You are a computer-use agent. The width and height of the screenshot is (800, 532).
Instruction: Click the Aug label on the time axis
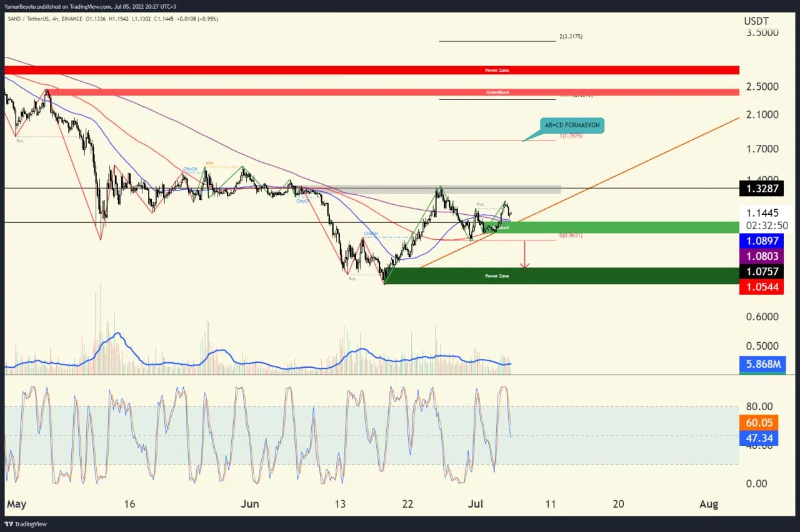coord(709,504)
